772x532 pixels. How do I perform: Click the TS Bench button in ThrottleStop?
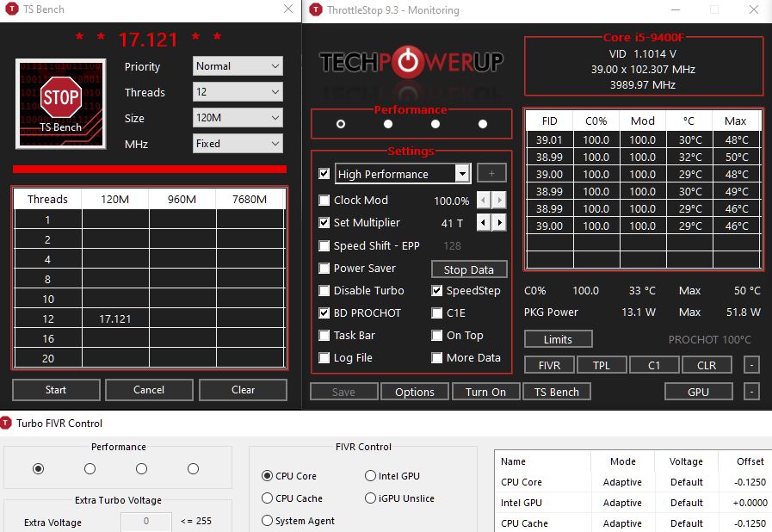[x=556, y=392]
